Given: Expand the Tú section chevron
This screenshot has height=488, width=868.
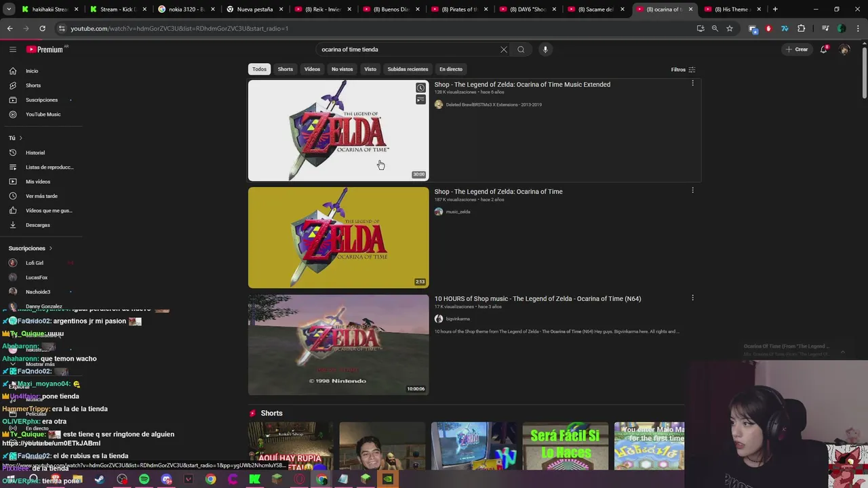Looking at the screenshot, I should (21, 138).
